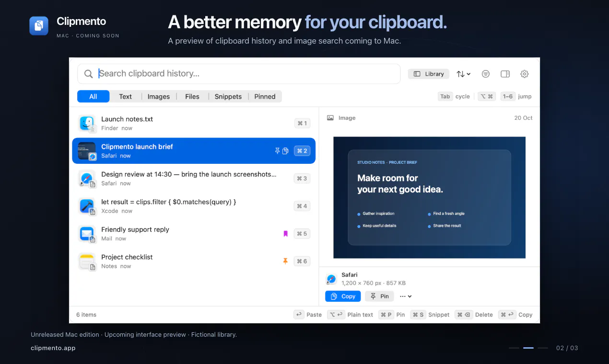
Task: Toggle the pin icon in Clipmento launch brief row
Action: point(277,151)
